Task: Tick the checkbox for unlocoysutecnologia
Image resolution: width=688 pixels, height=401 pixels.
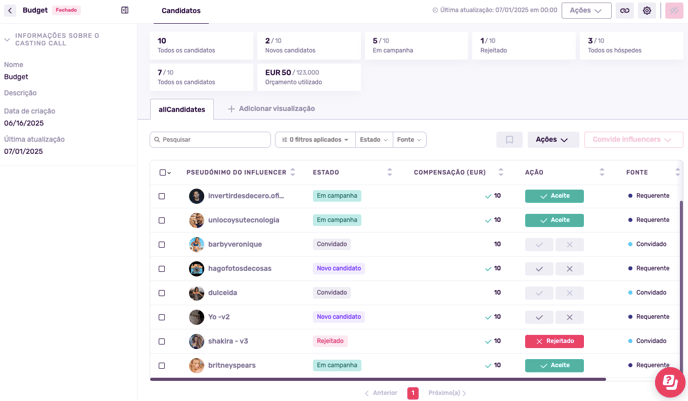Action: point(162,220)
